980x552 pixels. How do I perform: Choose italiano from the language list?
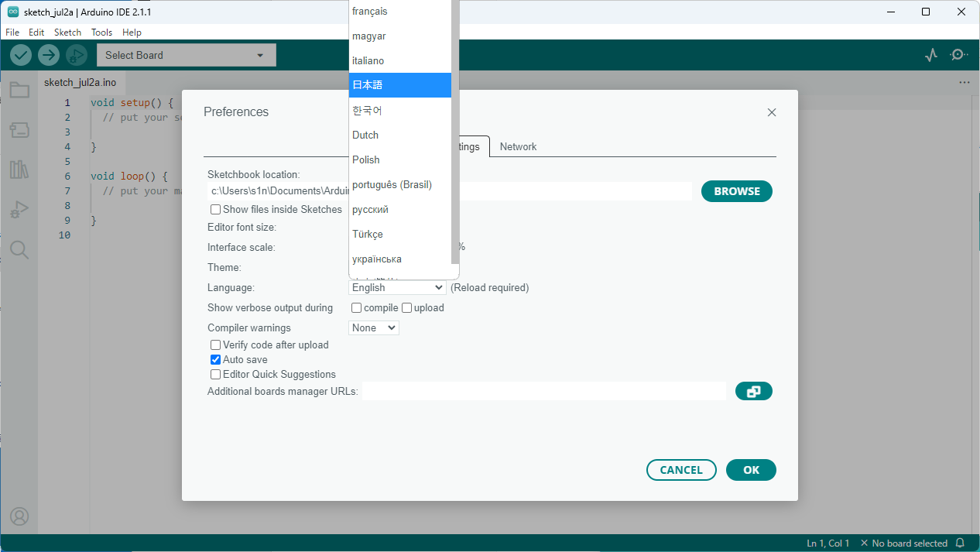(400, 61)
